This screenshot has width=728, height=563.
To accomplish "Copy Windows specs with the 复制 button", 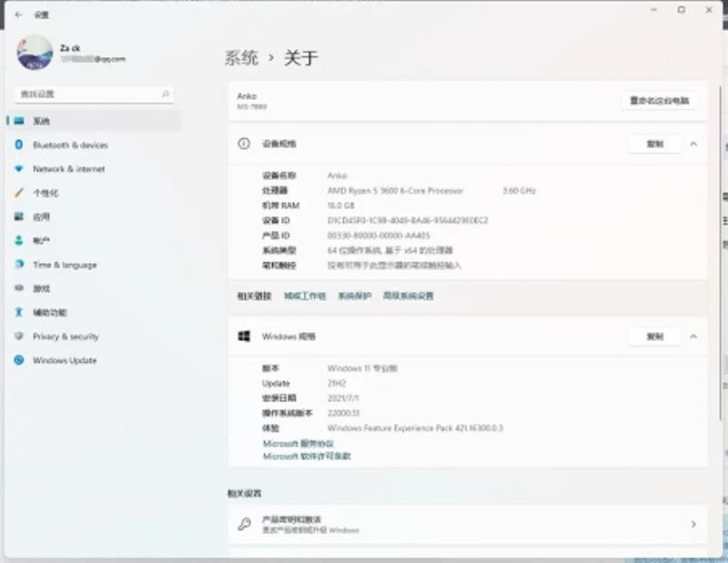I will (654, 337).
